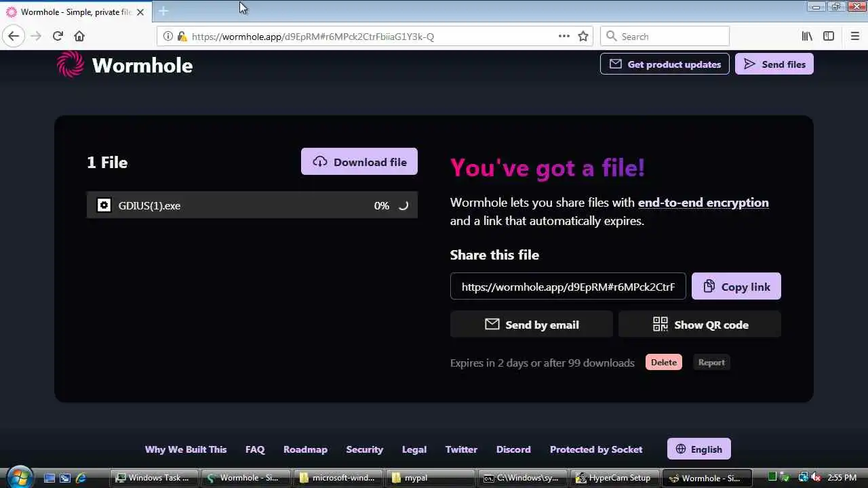
Task: Click the GDIUS(1).exe file type icon
Action: [x=104, y=205]
